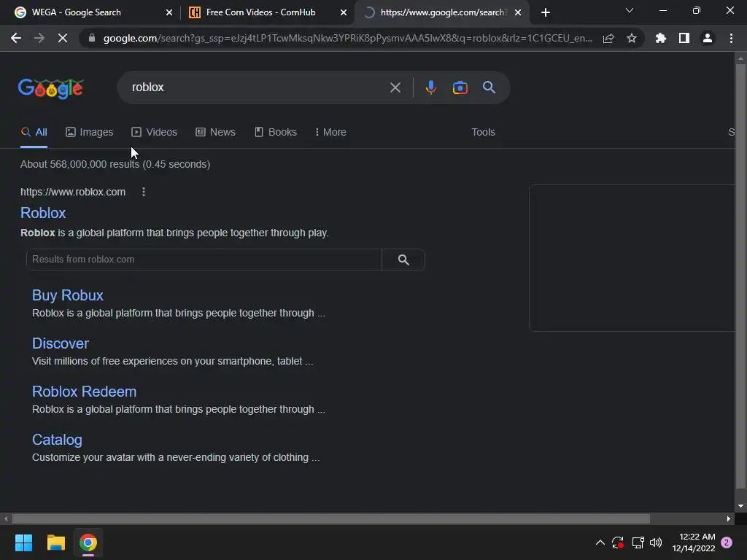Open notifications badge showing 2
The height and width of the screenshot is (560, 747).
coord(727,542)
